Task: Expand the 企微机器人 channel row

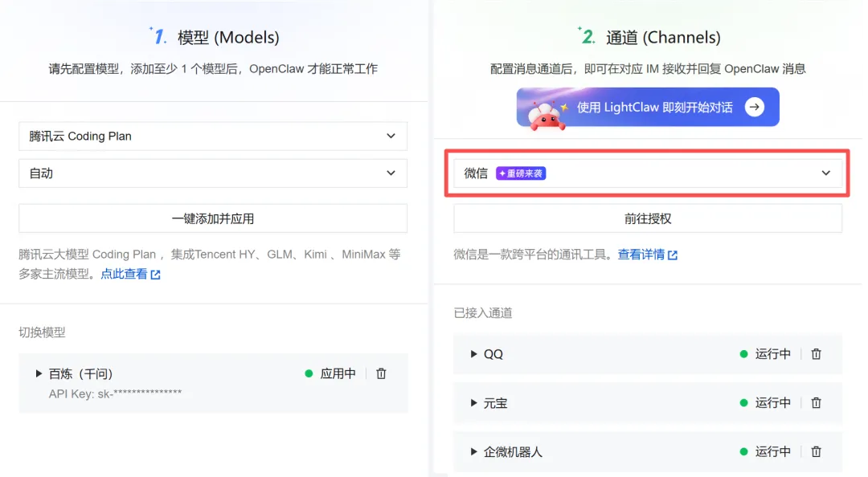Action: 474,451
